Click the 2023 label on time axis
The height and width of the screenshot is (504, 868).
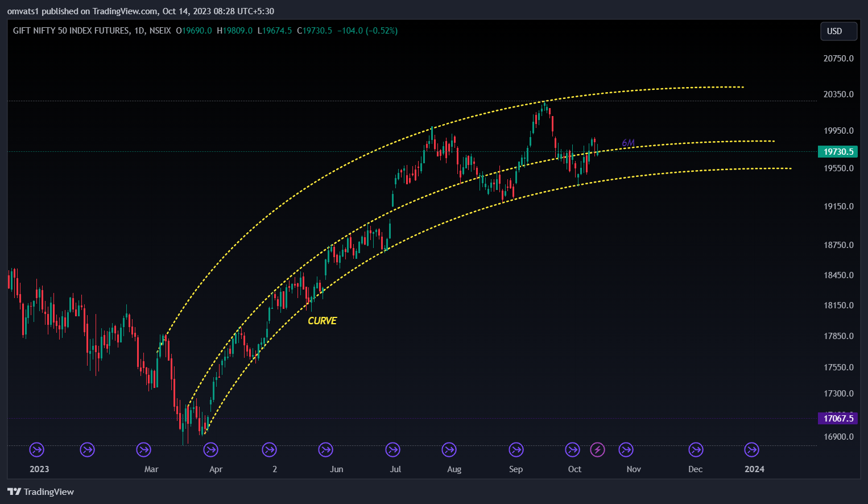39,469
